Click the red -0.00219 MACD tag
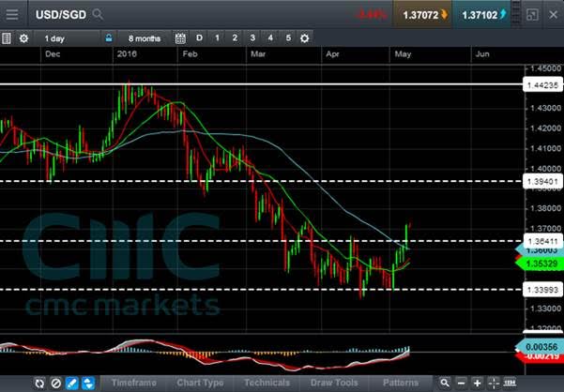The height and width of the screenshot is (392, 564). [x=540, y=356]
